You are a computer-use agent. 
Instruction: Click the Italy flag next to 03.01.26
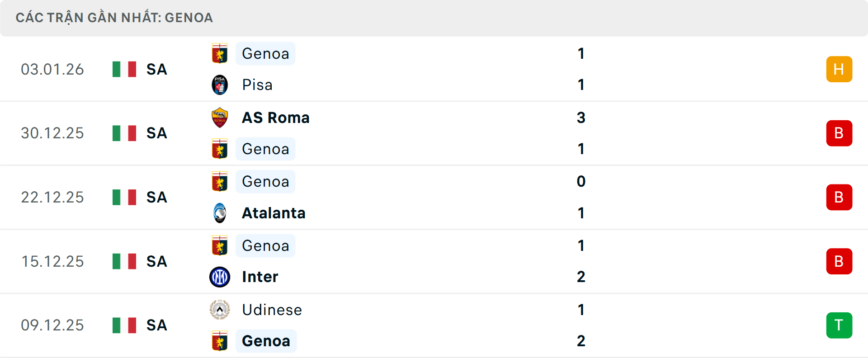[x=124, y=69]
